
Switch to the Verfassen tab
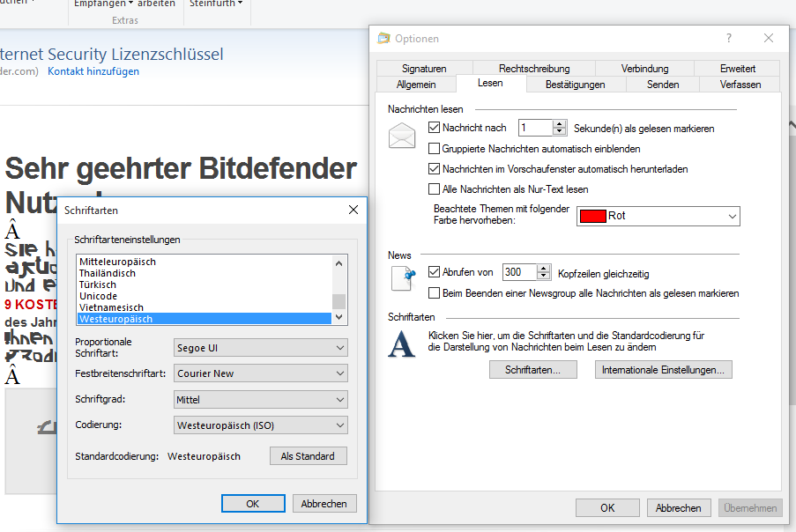click(x=740, y=85)
